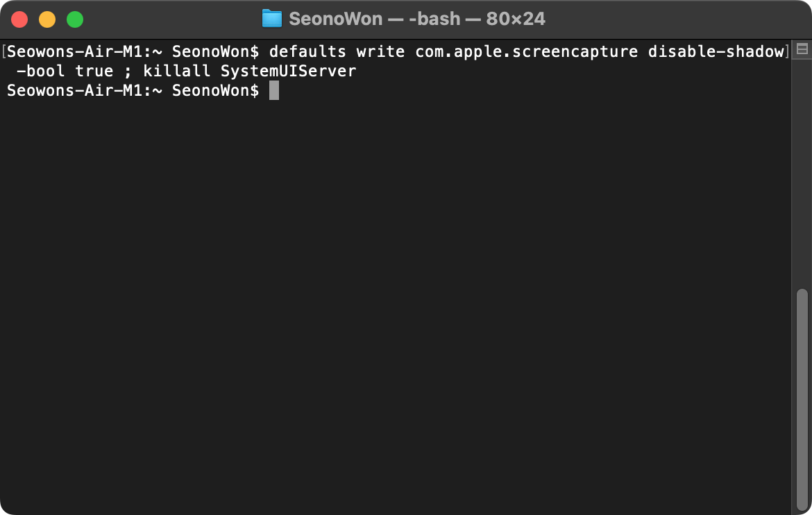
Task: Close the Terminal window with red button
Action: tap(19, 19)
